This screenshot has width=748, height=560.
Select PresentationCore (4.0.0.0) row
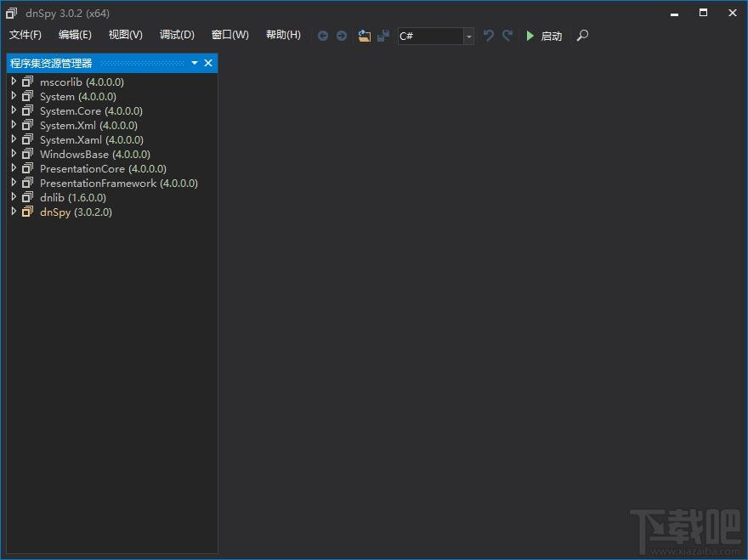[104, 168]
